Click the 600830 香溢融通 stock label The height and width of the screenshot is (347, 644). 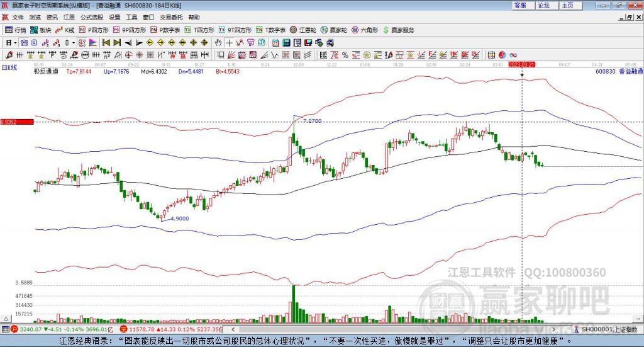point(619,72)
